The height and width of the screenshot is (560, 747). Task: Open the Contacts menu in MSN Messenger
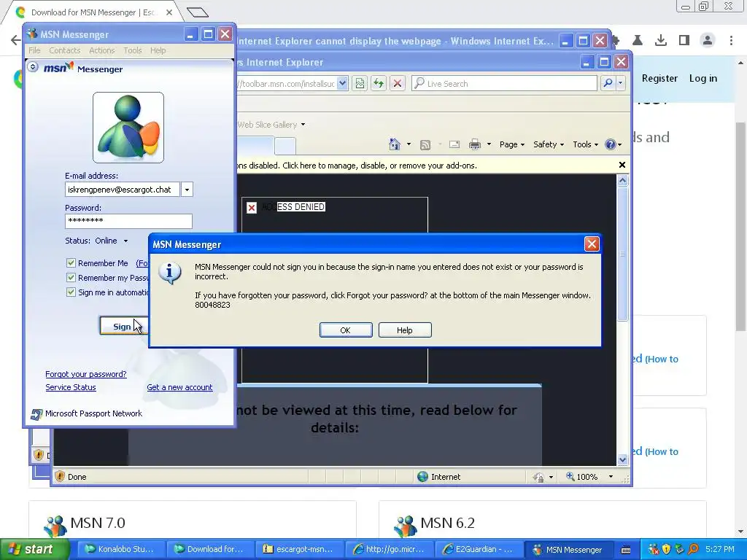(x=65, y=50)
